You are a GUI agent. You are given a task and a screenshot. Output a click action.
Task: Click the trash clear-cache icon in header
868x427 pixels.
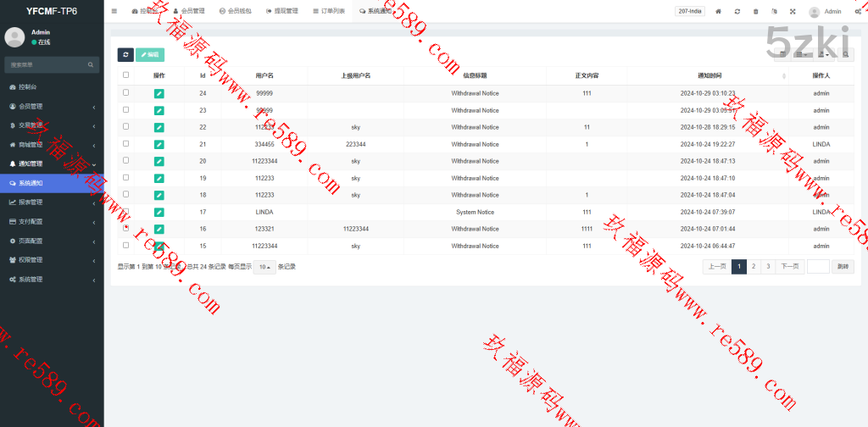pyautogui.click(x=756, y=11)
